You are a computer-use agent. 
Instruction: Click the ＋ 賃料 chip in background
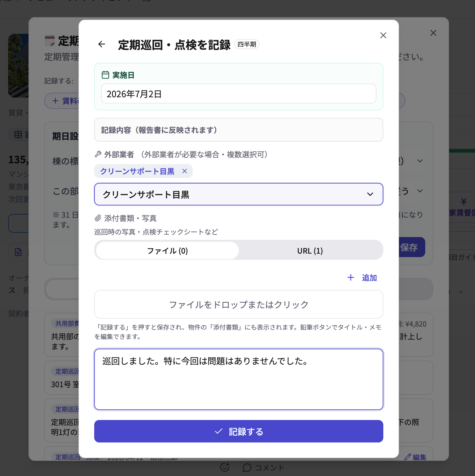(x=62, y=101)
